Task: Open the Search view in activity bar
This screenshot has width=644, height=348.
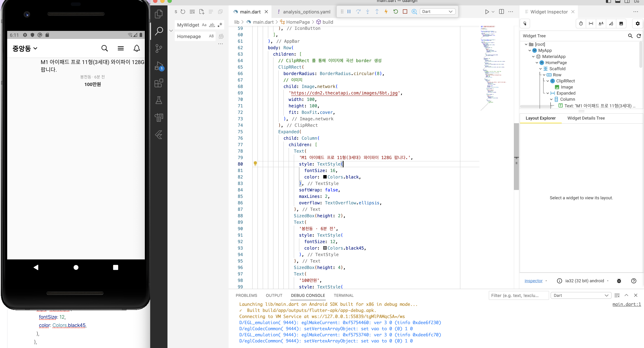Action: 159,31
